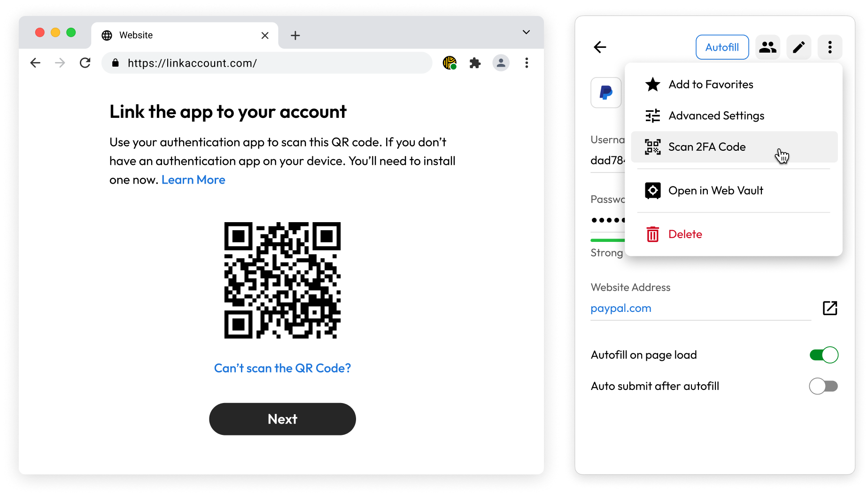Image resolution: width=868 pixels, height=496 pixels.
Task: Select Scan 2FA Code menu item
Action: (734, 147)
